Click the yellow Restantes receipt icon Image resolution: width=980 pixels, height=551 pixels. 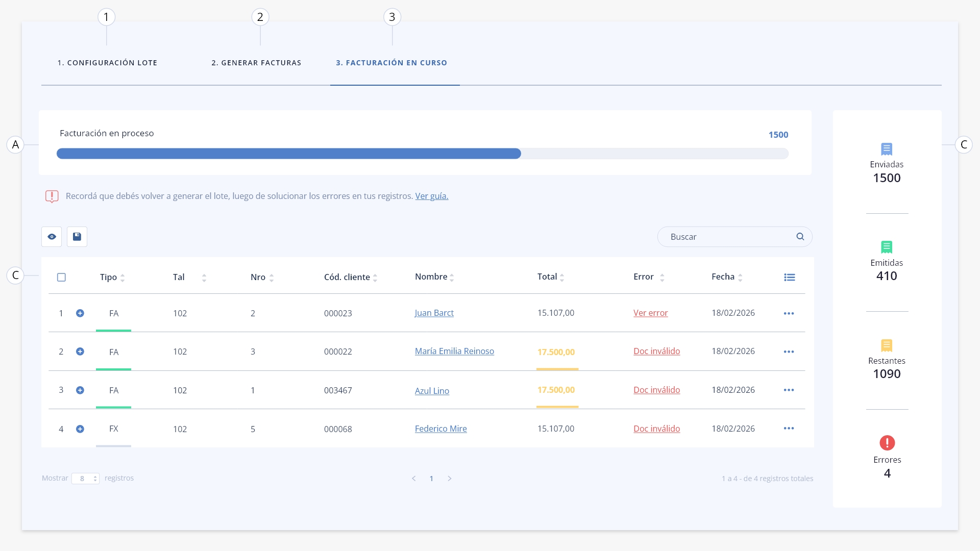887,345
